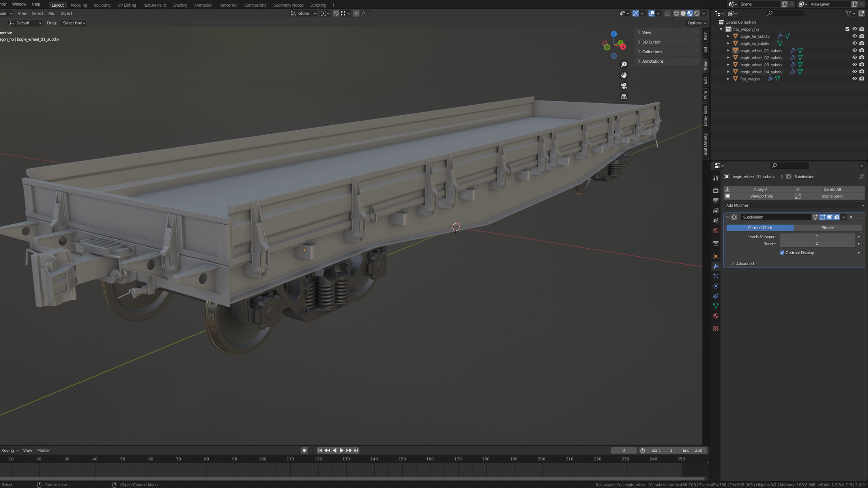Click the pin icon in the properties header
This screenshot has width=868, height=488.
(861, 177)
